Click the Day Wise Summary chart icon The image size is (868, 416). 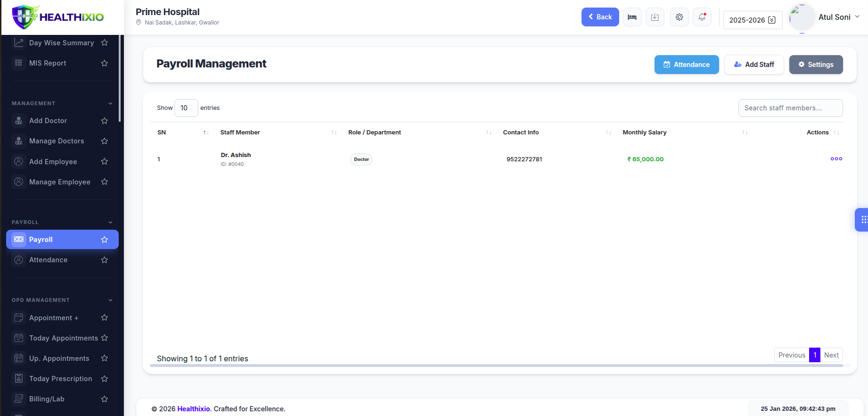point(19,43)
